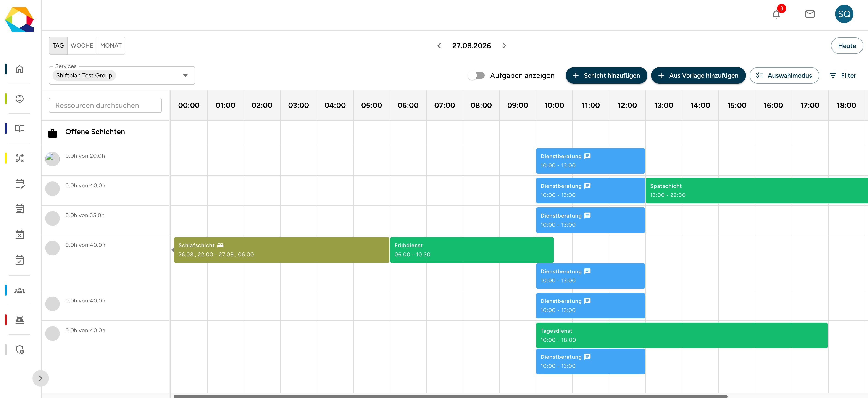
Task: Open the shield lock sidebar icon
Action: [20, 350]
